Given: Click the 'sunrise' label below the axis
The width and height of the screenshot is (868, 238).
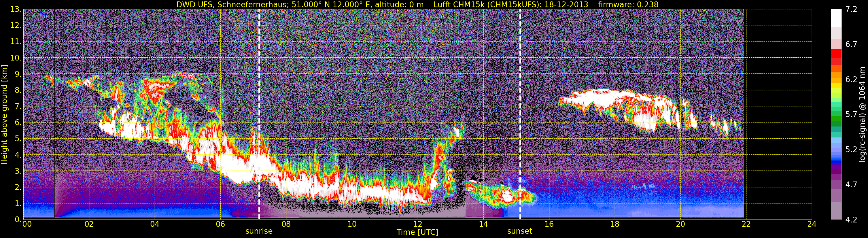Looking at the screenshot, I should click(x=259, y=231).
